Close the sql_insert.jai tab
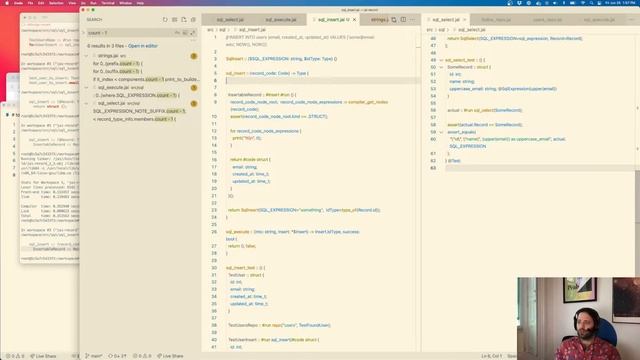This screenshot has height=360, width=640. click(354, 20)
